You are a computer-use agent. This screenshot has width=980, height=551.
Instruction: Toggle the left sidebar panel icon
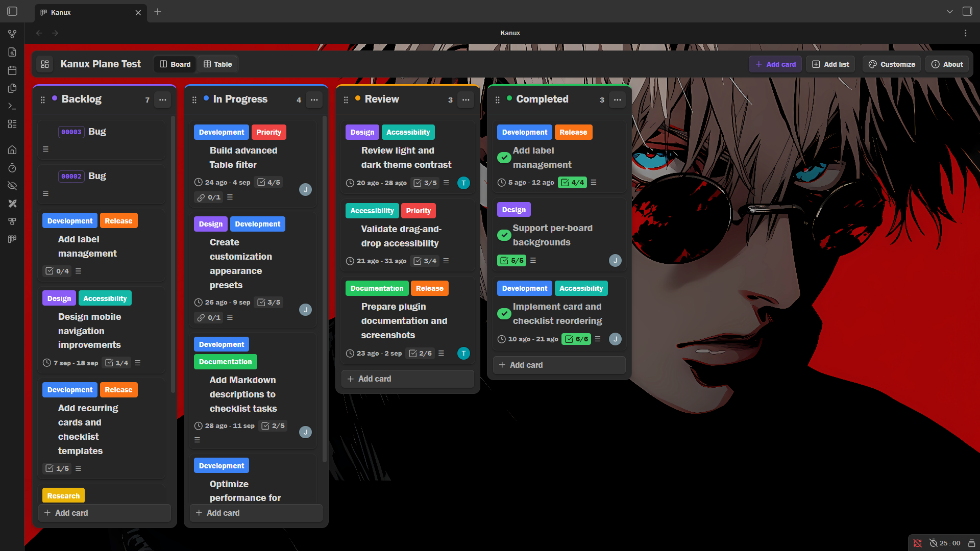[x=12, y=11]
